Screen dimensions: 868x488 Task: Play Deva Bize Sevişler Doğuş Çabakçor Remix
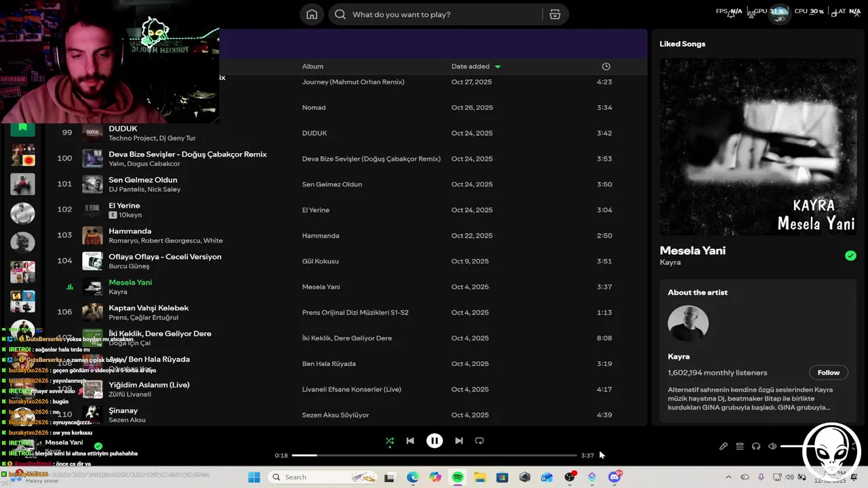point(188,155)
